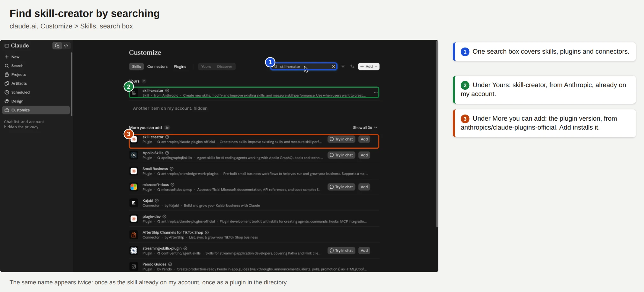Expand Show all 36 results
This screenshot has width=644, height=292.
pos(365,128)
